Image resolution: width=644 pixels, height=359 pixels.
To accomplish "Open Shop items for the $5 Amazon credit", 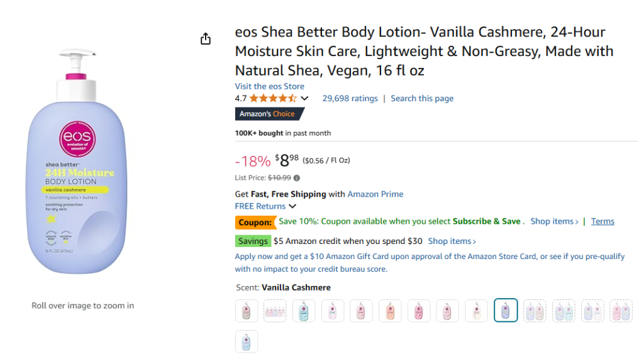I will point(452,241).
